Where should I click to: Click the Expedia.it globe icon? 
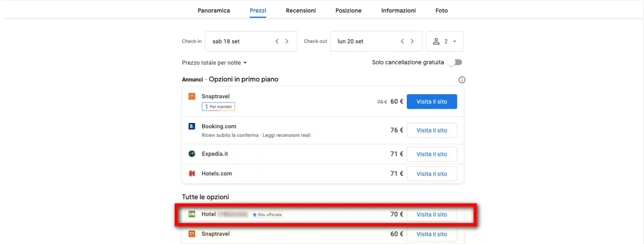click(192, 154)
